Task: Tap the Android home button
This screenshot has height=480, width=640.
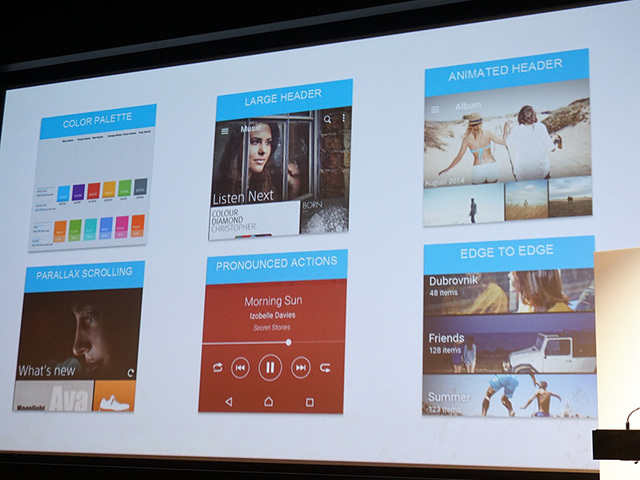Action: 269,402
